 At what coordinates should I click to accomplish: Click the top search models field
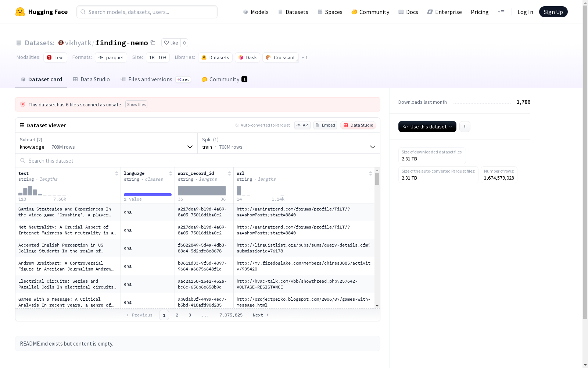(147, 12)
